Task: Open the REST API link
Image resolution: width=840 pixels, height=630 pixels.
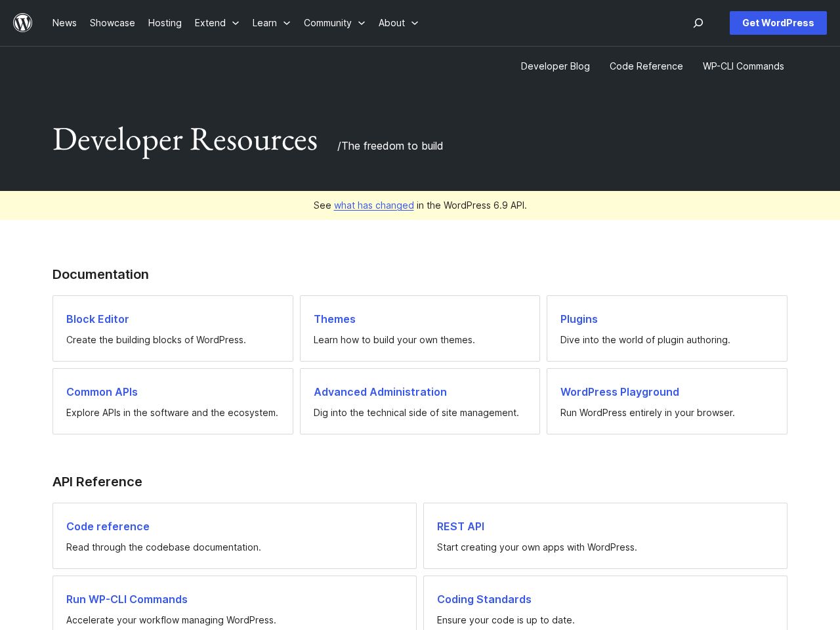Action: pos(461,526)
